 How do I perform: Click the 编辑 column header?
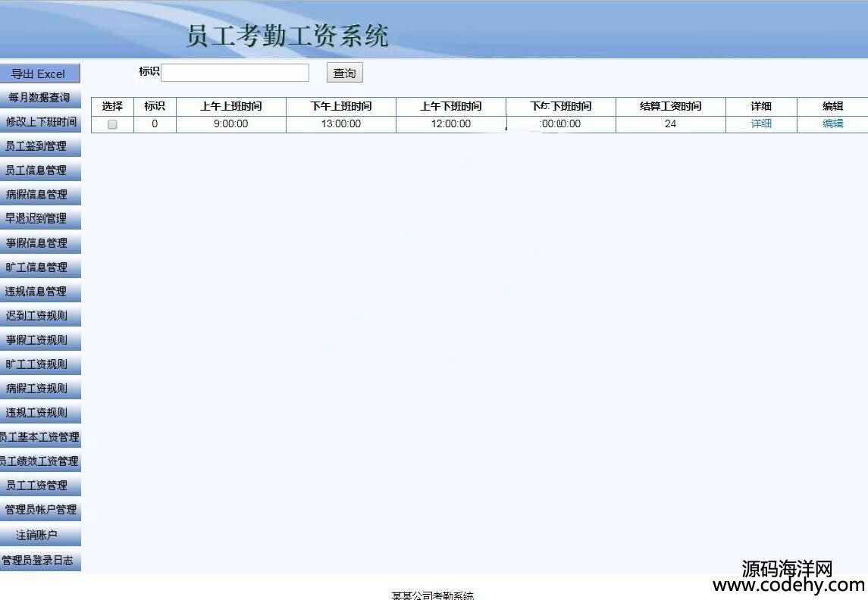coord(832,106)
